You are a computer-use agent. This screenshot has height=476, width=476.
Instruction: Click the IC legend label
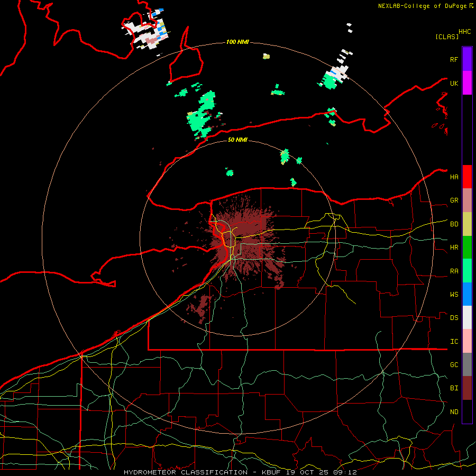(x=454, y=342)
